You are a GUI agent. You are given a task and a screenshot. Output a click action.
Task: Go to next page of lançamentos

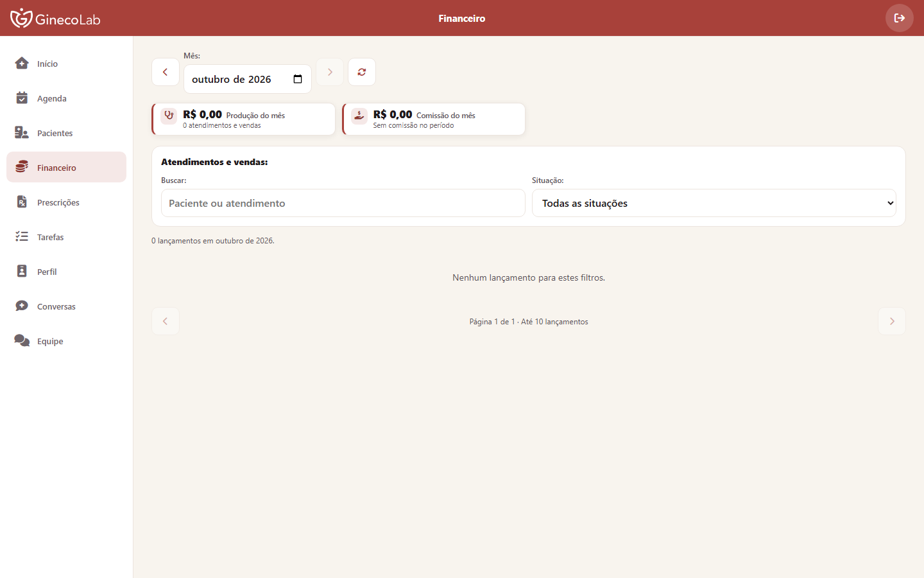pos(892,321)
